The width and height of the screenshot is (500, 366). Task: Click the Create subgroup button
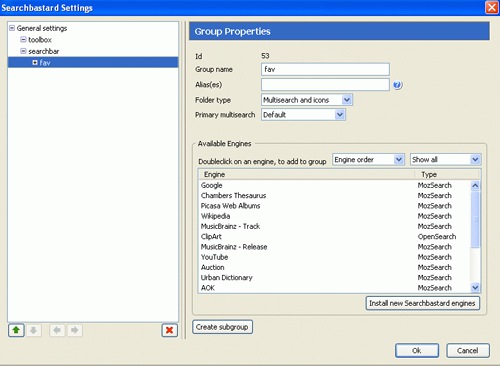tap(222, 327)
